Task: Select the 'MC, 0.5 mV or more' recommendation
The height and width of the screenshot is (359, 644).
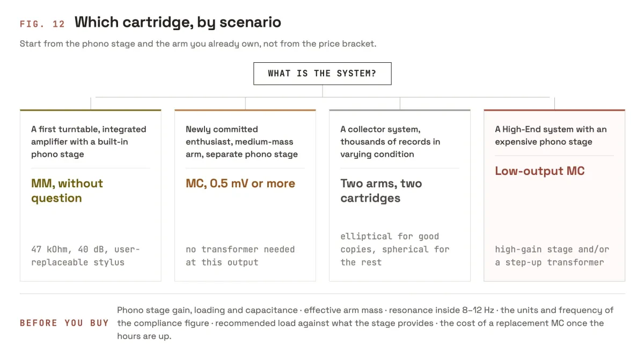Action: 240,184
